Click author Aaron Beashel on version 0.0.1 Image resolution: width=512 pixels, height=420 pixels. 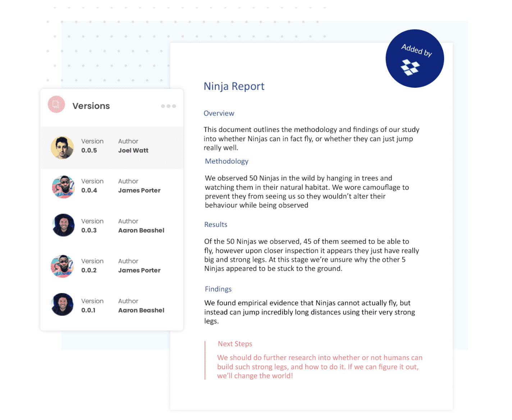pos(141,310)
